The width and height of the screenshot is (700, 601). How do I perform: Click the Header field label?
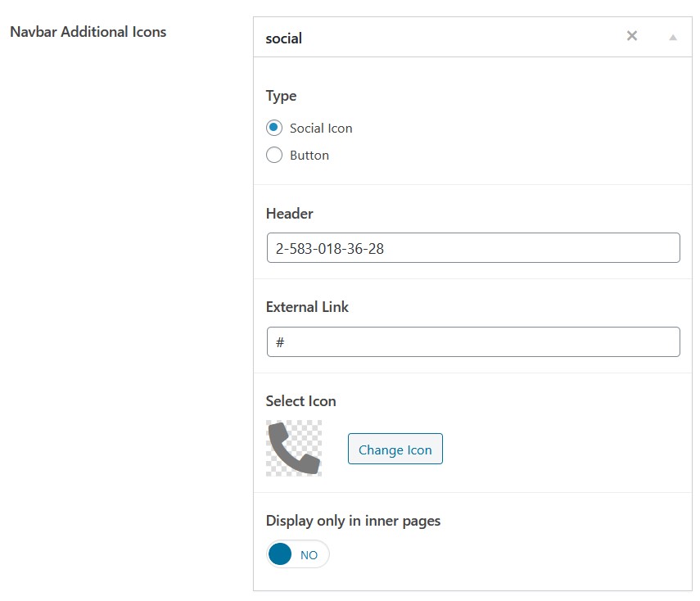289,214
